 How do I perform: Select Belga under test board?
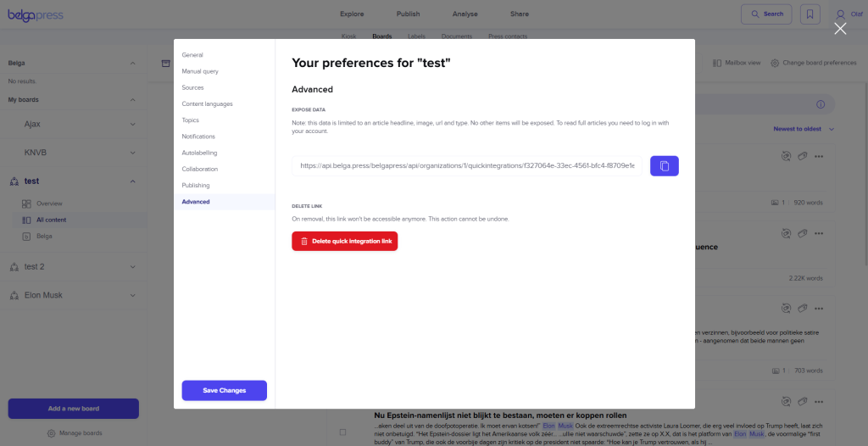(x=44, y=236)
